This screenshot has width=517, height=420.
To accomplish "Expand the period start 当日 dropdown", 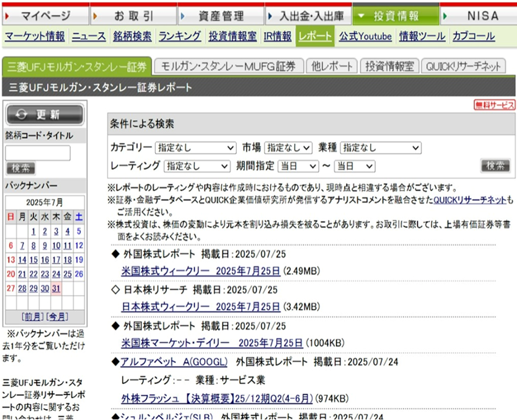I will 298,166.
